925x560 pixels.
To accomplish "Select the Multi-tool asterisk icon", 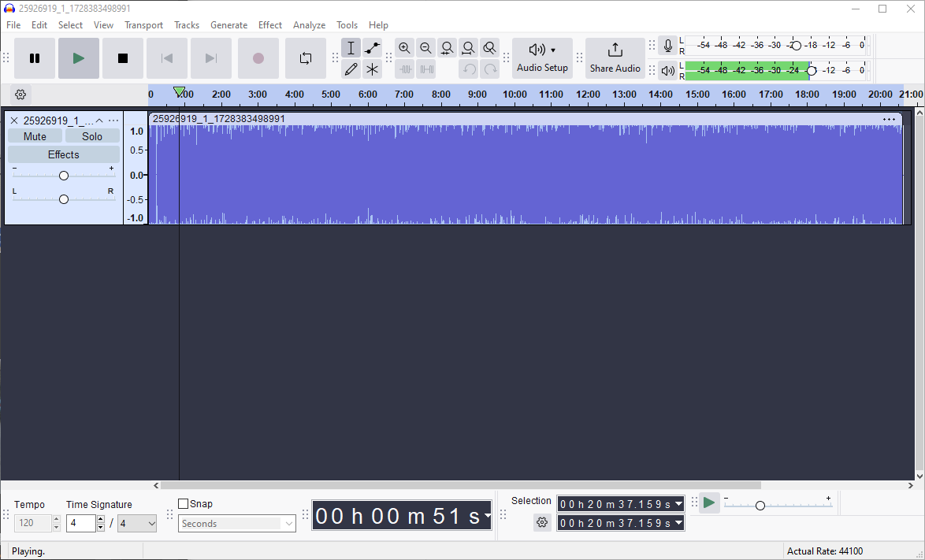I will point(373,69).
